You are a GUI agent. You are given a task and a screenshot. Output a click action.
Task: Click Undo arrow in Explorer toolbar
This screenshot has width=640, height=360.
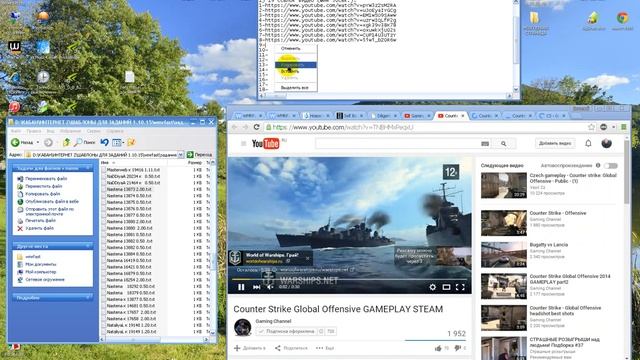coord(104,142)
